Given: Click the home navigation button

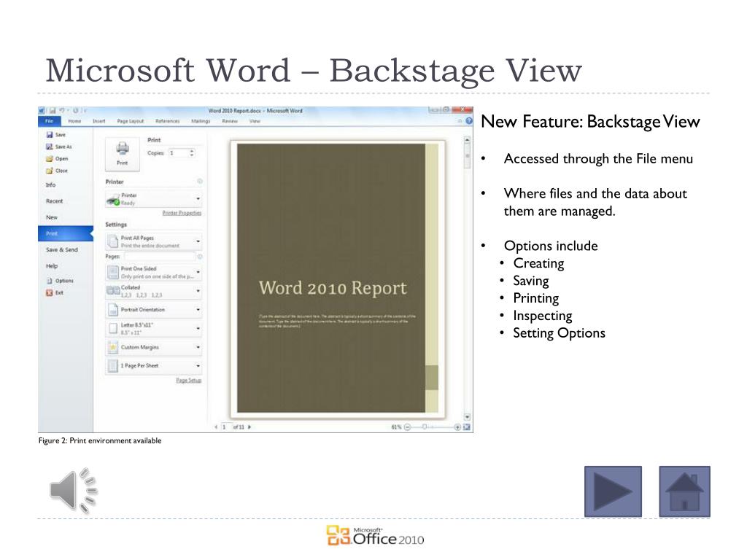Looking at the screenshot, I should point(684,491).
